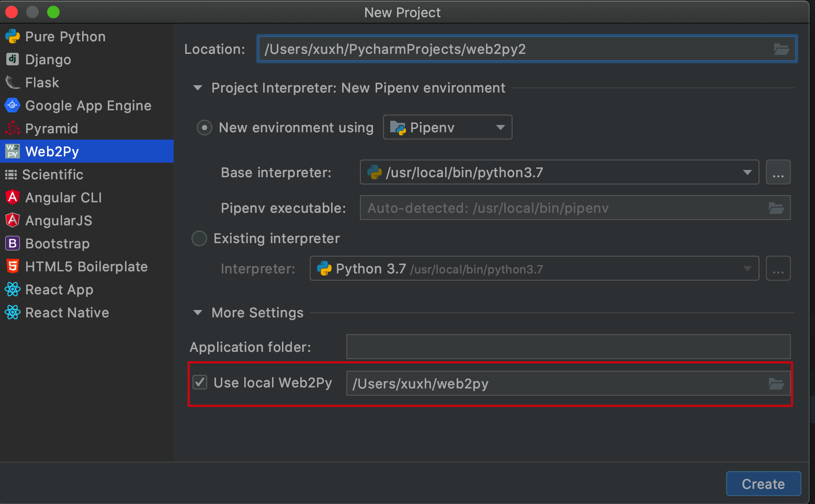Click the Project Interpreter section heading text

[358, 88]
